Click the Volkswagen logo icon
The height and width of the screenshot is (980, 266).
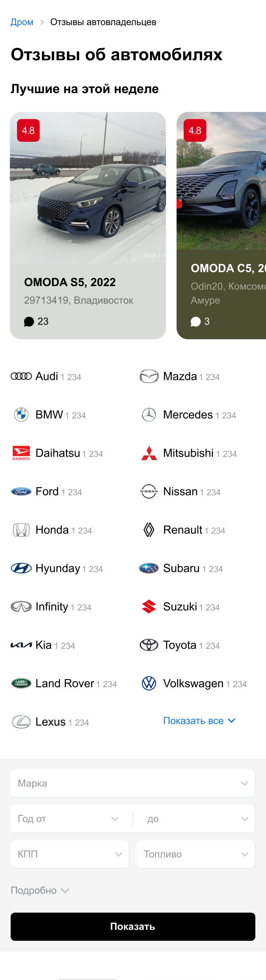click(x=149, y=683)
